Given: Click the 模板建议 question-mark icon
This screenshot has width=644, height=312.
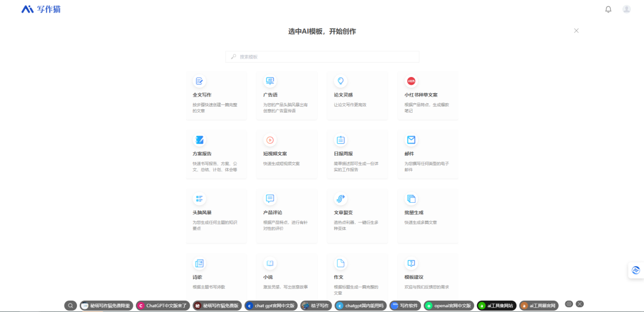Looking at the screenshot, I should (x=411, y=263).
